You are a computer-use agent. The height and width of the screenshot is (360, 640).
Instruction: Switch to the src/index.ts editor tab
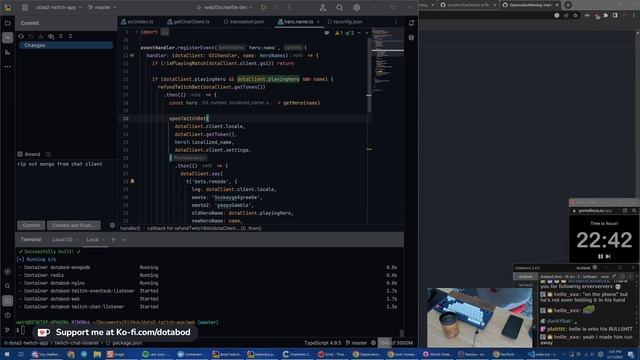click(x=137, y=22)
